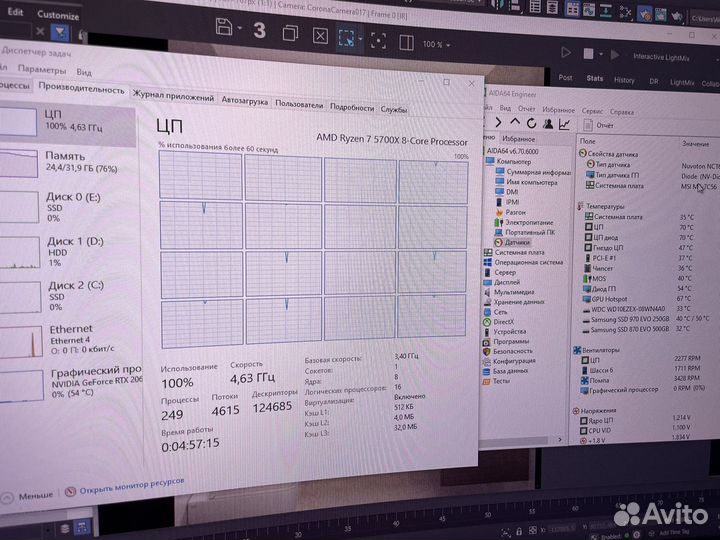720x540 pixels.
Task: Switch to the Автозагрузка tab
Action: click(x=244, y=101)
